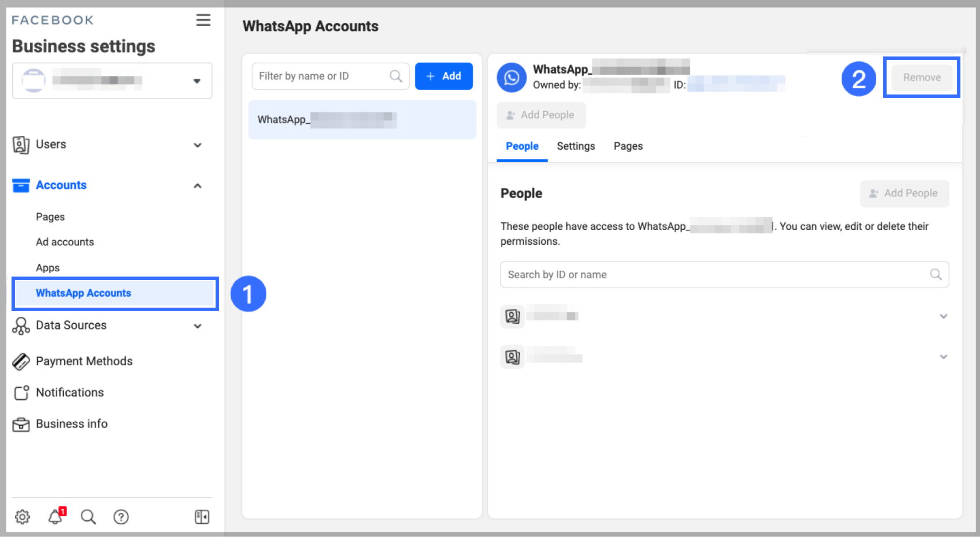Click the WhatsApp logo avatar

(x=512, y=77)
